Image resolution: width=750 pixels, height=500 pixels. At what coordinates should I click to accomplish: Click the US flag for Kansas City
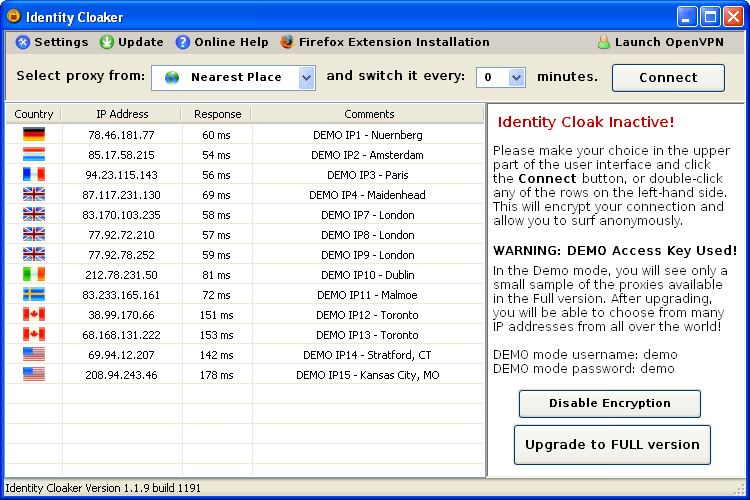(34, 375)
